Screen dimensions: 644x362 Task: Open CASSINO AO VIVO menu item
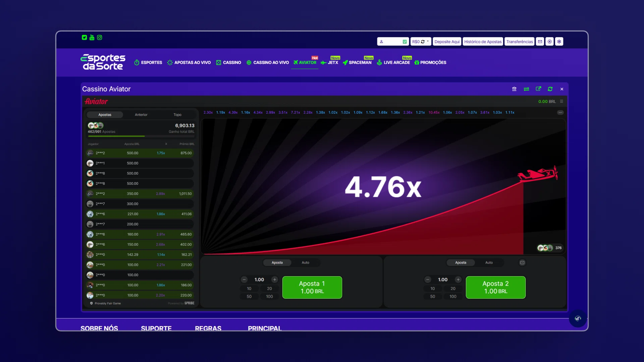point(267,62)
